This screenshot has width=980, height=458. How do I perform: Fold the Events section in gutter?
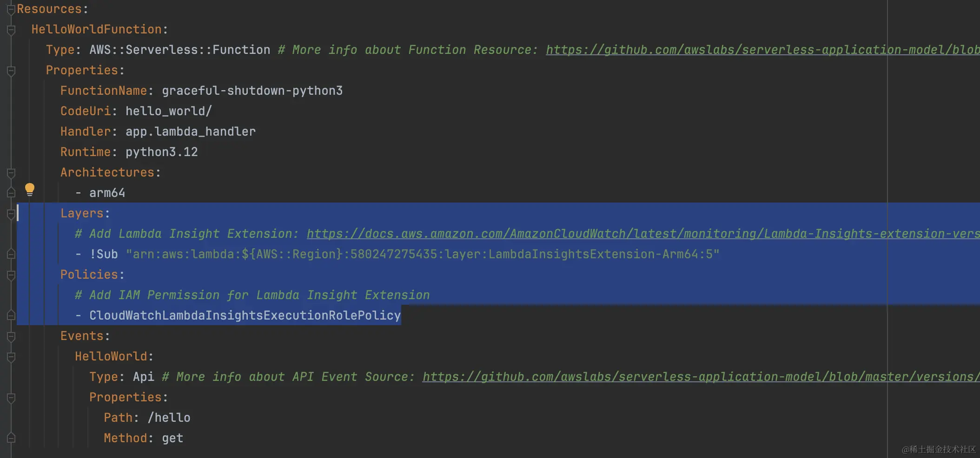pos(11,336)
